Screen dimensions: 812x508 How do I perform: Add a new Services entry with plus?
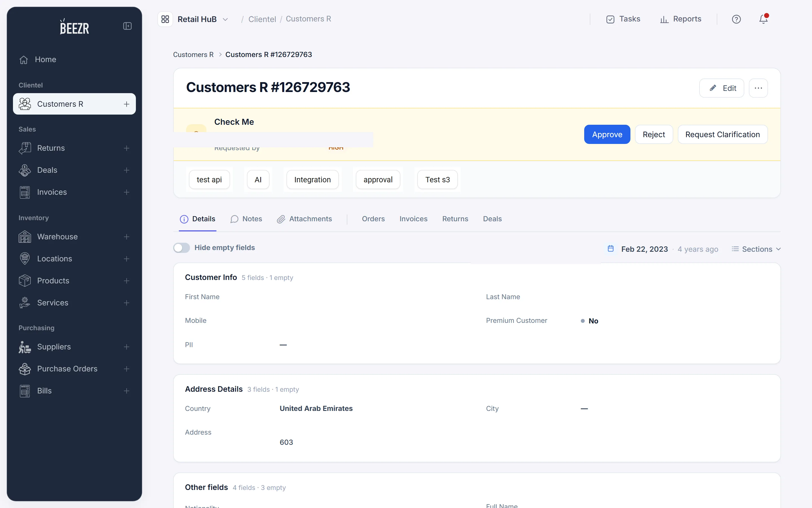click(127, 303)
